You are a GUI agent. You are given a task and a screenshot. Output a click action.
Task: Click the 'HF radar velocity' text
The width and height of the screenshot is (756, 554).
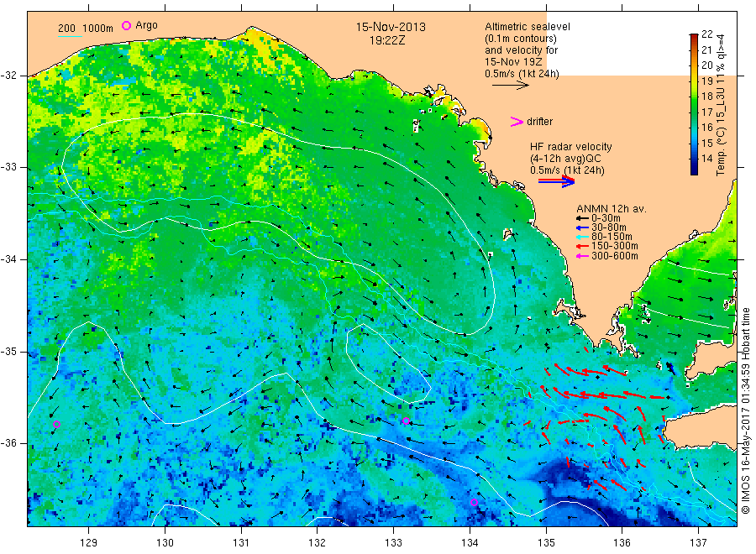pos(571,147)
